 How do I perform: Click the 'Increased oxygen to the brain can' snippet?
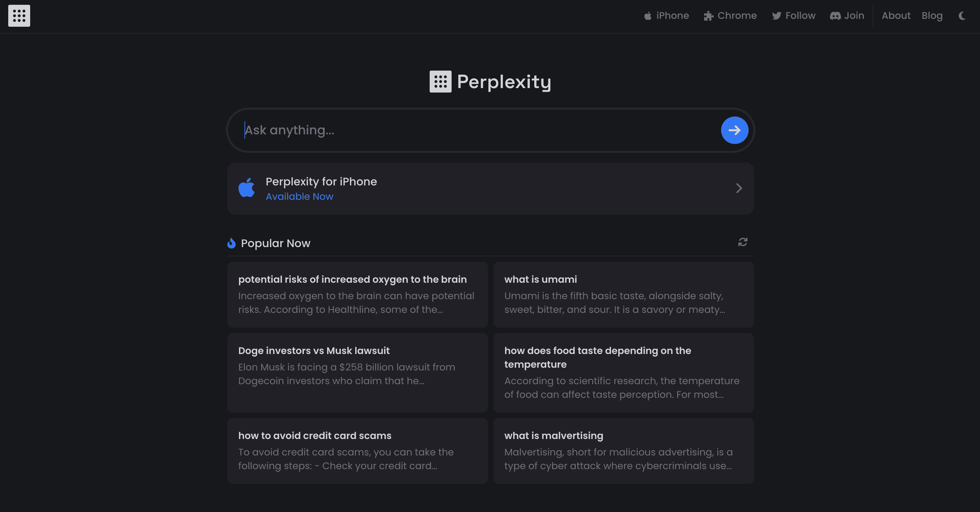pyautogui.click(x=356, y=303)
